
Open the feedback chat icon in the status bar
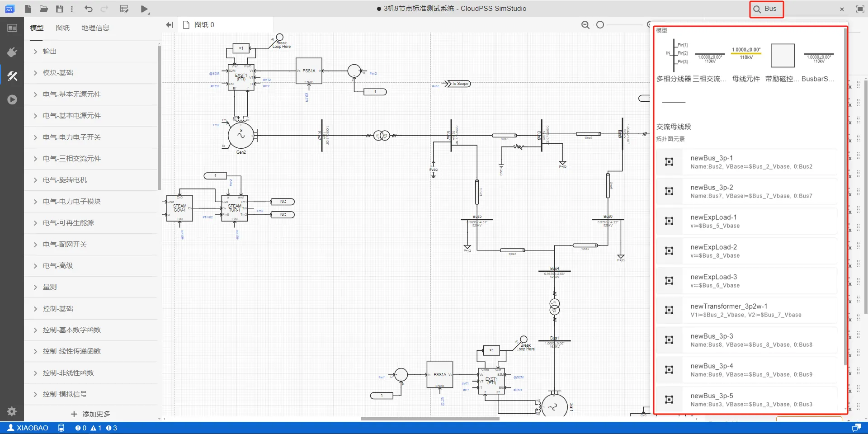pyautogui.click(x=856, y=428)
